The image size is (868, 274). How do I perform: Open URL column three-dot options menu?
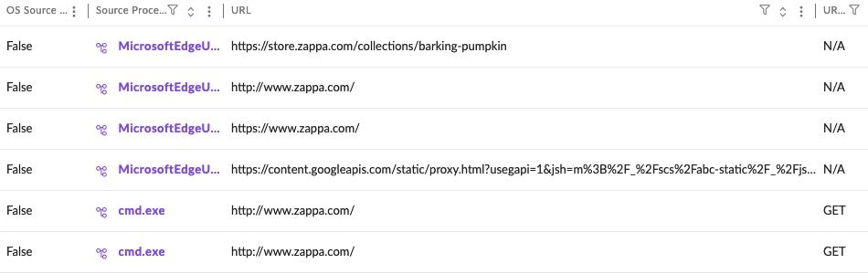(801, 12)
